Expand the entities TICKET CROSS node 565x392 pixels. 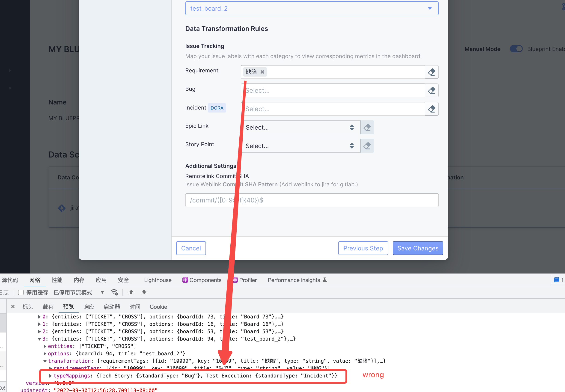pos(45,346)
